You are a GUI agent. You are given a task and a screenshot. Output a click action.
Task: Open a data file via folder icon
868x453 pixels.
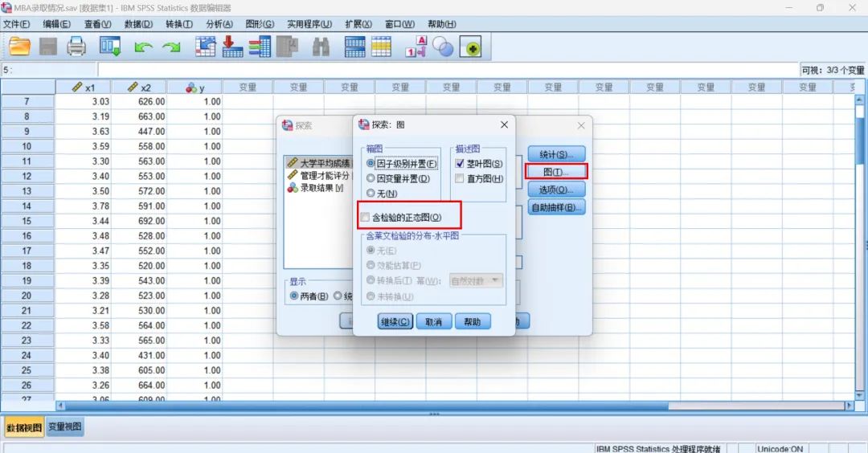(x=19, y=47)
